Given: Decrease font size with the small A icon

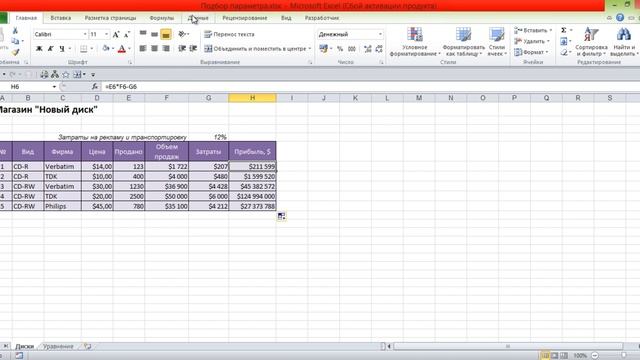Looking at the screenshot, I should (127, 35).
